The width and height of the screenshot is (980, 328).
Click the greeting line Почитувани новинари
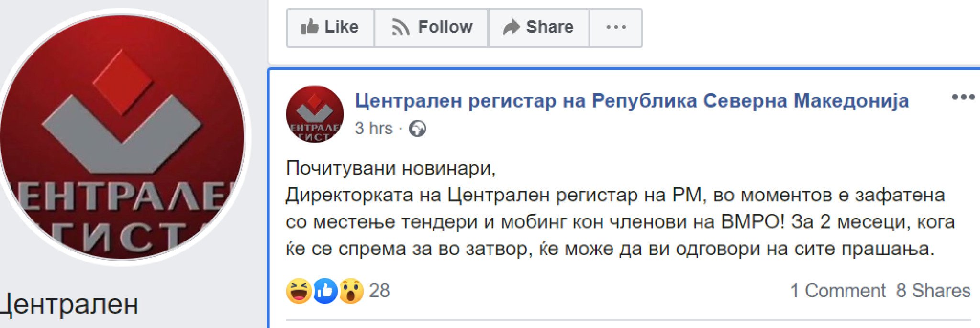tap(390, 168)
